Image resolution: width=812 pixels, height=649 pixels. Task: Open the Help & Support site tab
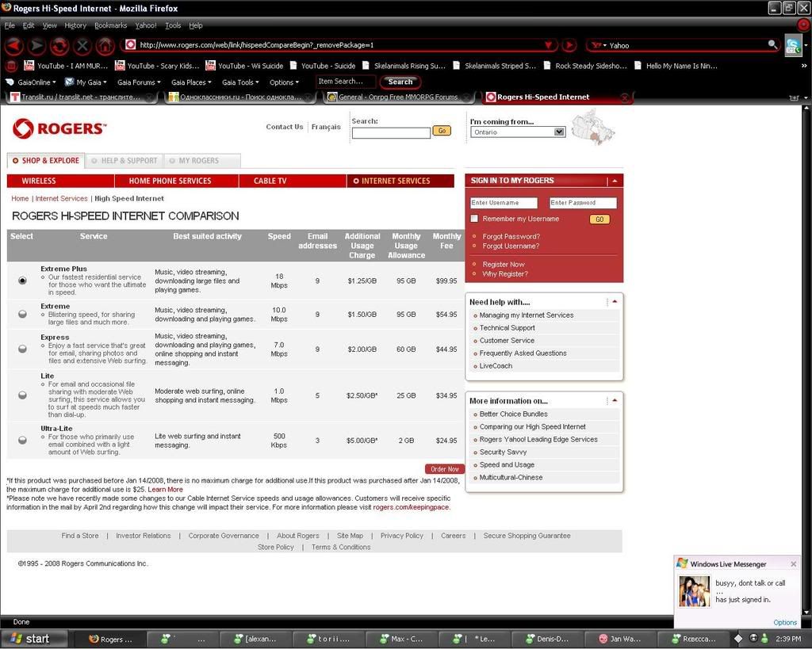[x=124, y=160]
